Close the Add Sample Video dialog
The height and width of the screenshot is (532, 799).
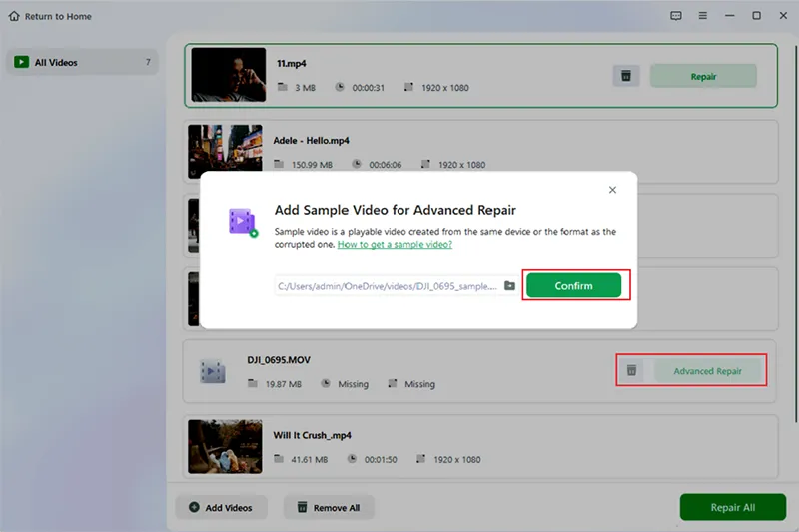click(x=612, y=190)
